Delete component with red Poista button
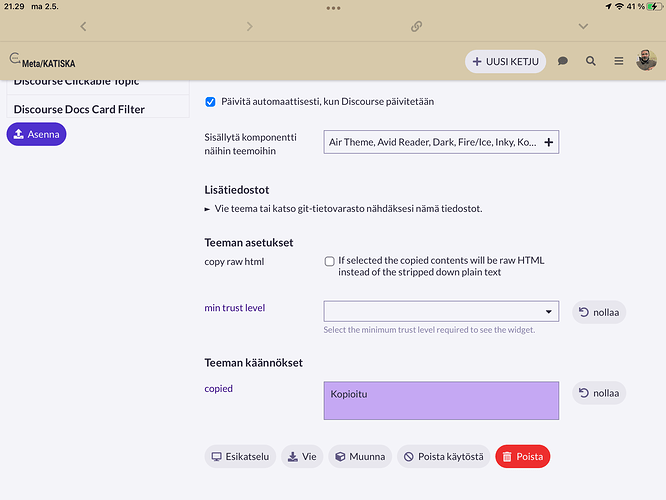The image size is (666, 500). tap(523, 457)
